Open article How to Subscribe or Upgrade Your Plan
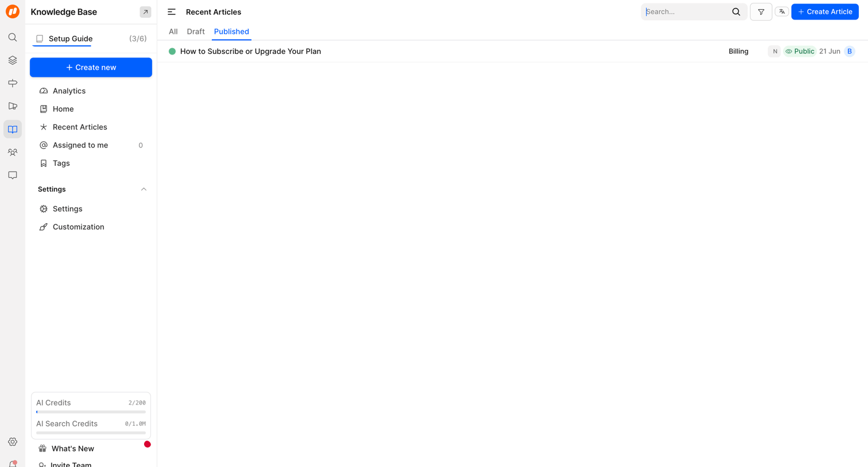The image size is (868, 467). coord(250,52)
